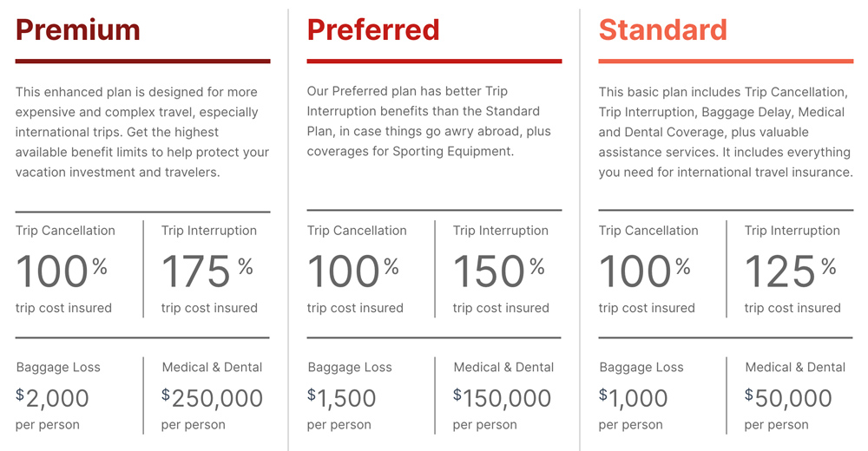The image size is (868, 451).
Task: Click the orange bar under Standard
Action: [726, 61]
